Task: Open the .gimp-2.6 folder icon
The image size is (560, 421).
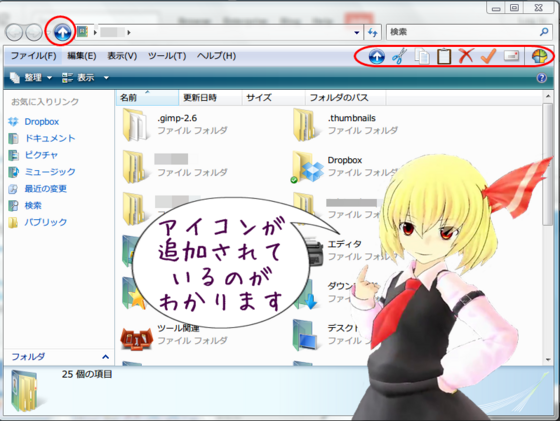Action: pyautogui.click(x=135, y=125)
